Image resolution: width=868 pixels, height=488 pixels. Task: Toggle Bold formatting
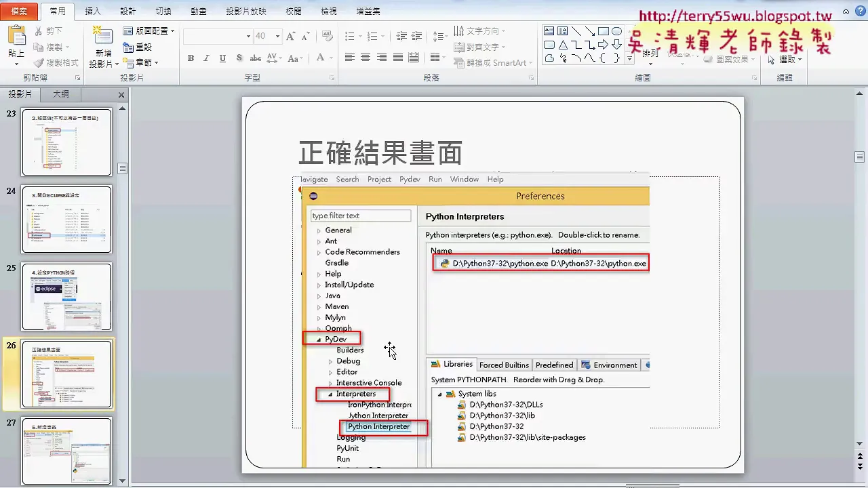(x=191, y=58)
